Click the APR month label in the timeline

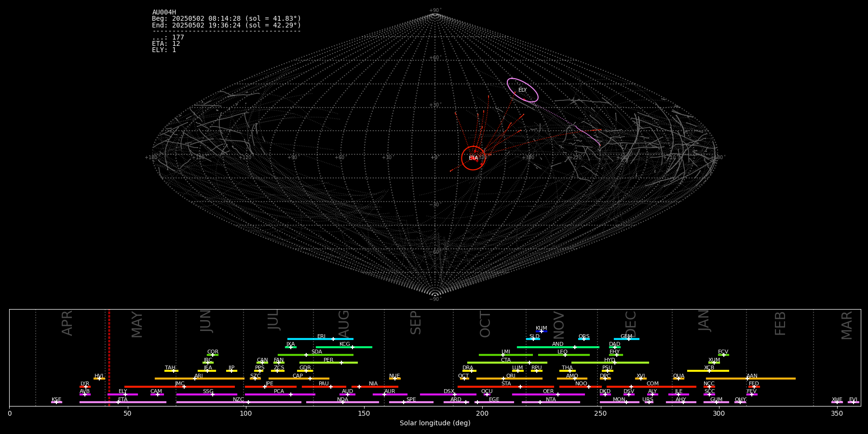tap(67, 323)
